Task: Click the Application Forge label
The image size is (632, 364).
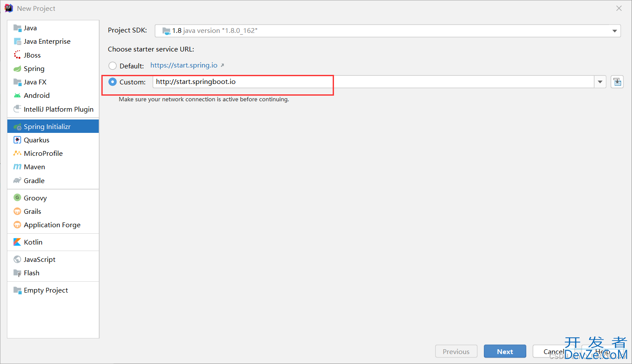Action: (52, 225)
